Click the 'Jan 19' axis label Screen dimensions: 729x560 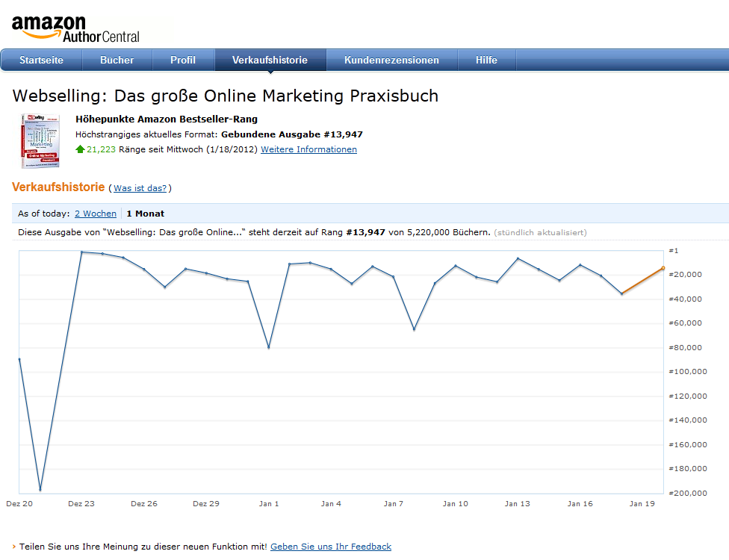point(642,504)
